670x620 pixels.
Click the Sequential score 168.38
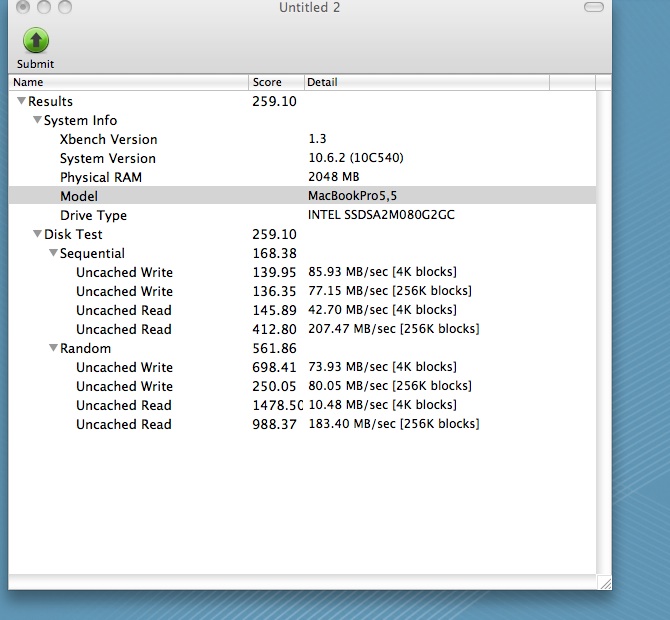click(x=274, y=253)
